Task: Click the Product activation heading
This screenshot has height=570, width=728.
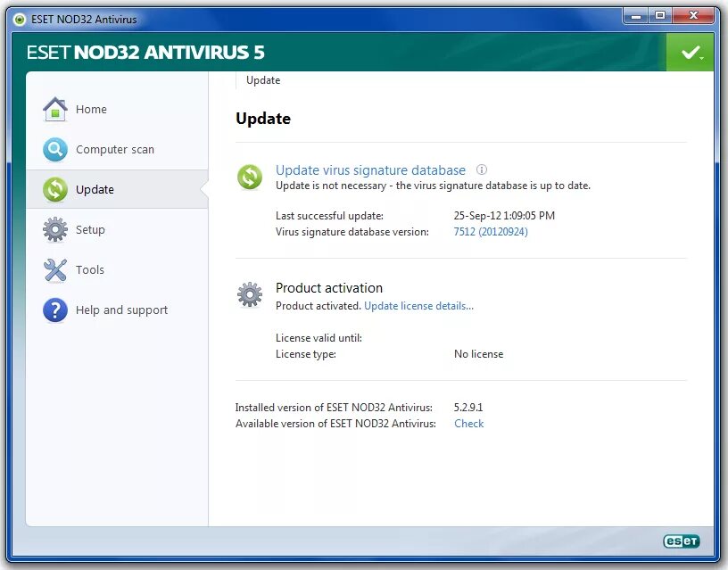Action: click(x=329, y=288)
